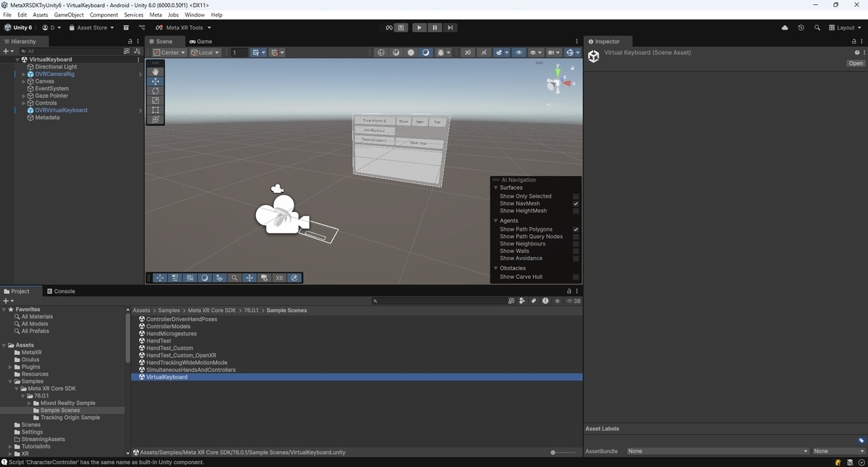The image size is (868, 467).
Task: Collapse the Agents section in AI Navigation
Action: pyautogui.click(x=496, y=221)
